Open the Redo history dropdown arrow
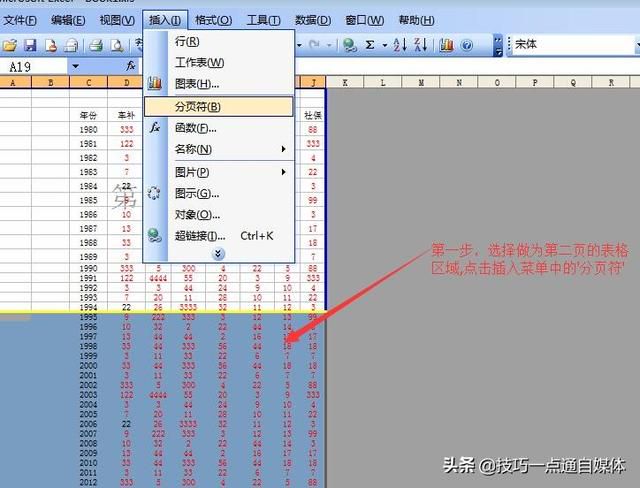The width and height of the screenshot is (640, 488). click(x=329, y=45)
